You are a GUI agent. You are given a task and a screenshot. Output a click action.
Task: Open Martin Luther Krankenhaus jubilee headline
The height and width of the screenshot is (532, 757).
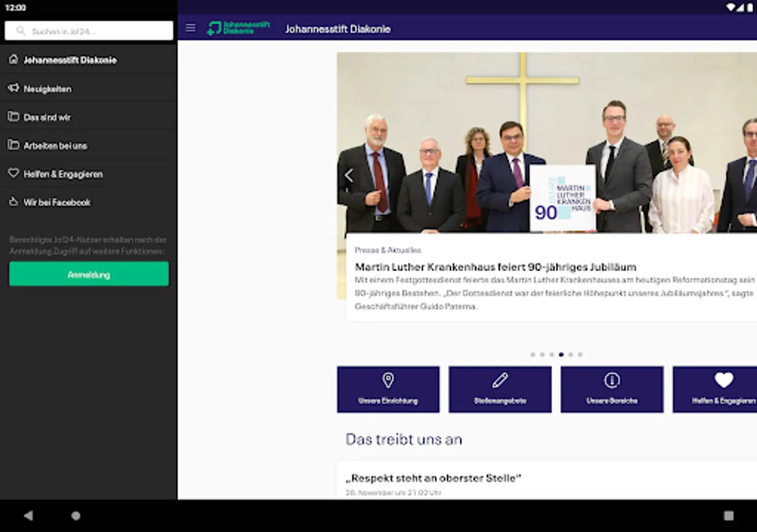pyautogui.click(x=496, y=267)
